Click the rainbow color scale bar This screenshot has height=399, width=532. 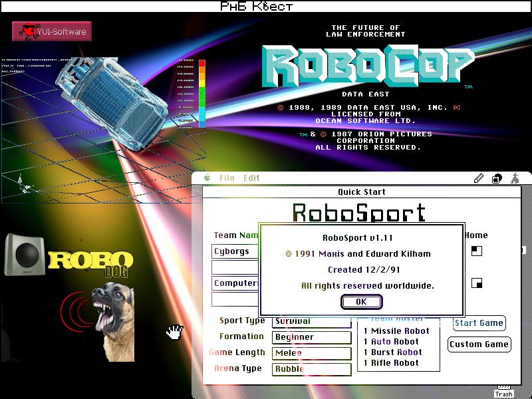click(202, 93)
